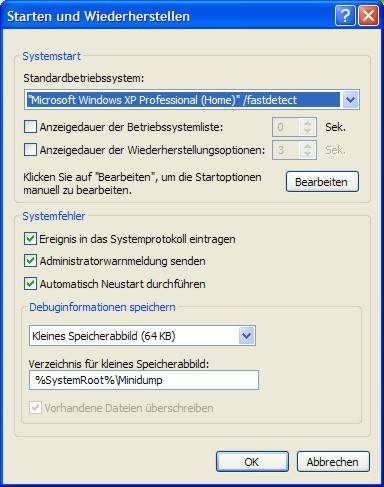This screenshot has height=487, width=384.
Task: Click the Bearbeiten button
Action: point(322,182)
